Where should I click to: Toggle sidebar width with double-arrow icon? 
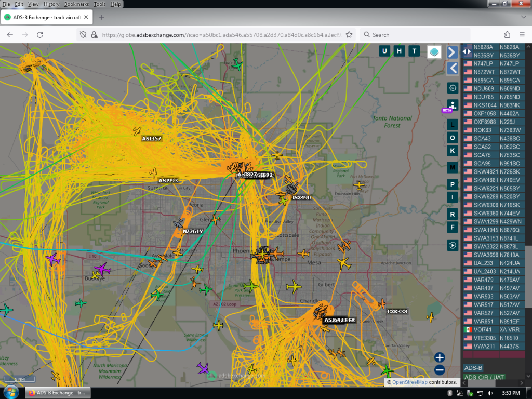point(467,51)
